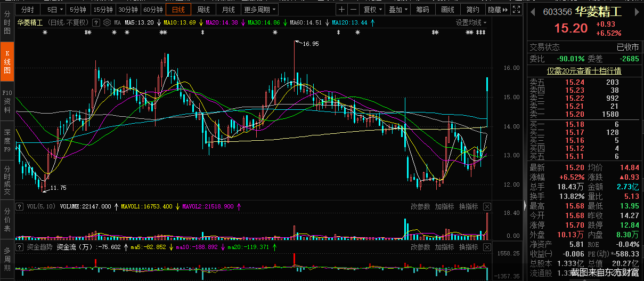Click the 16.95 high price marker
This screenshot has width=644, height=281.
click(311, 44)
